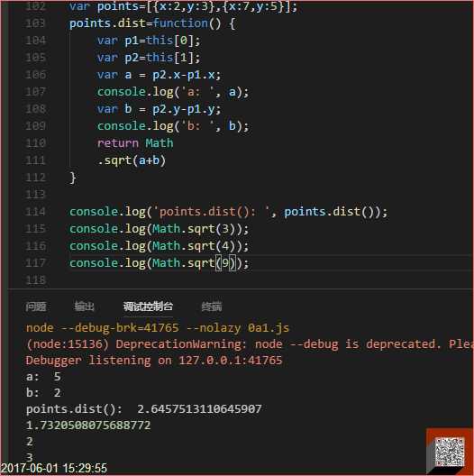Click the closing brace on line 112
The width and height of the screenshot is (474, 476).
click(x=73, y=178)
